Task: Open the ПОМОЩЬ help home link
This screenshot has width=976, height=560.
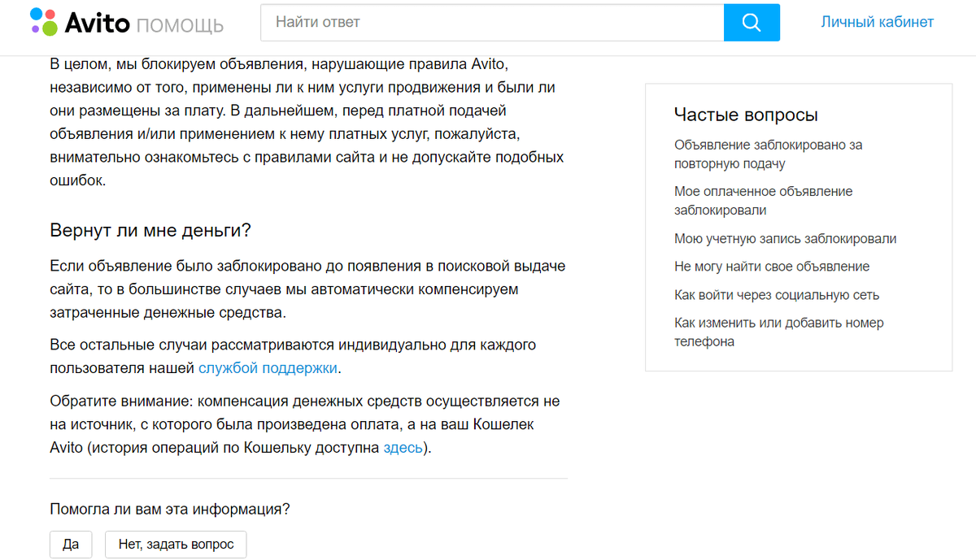Action: click(180, 24)
